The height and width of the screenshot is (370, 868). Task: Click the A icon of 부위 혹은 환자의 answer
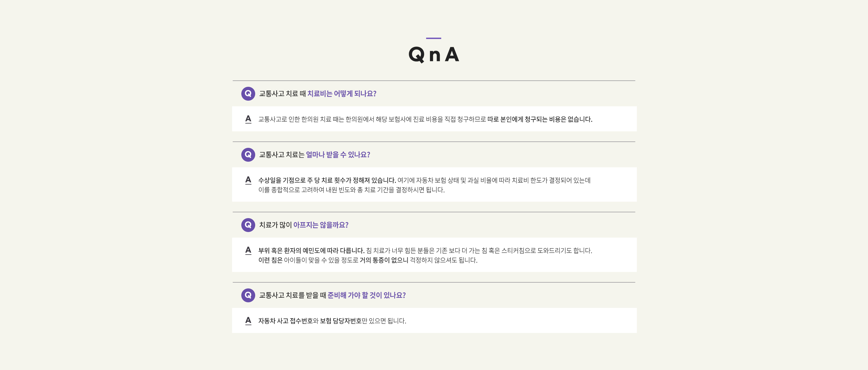coord(248,250)
